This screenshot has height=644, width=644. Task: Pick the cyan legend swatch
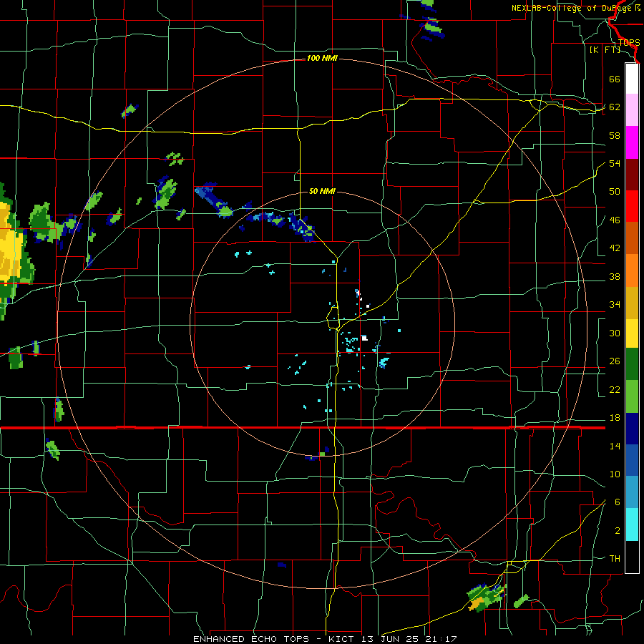632,525
